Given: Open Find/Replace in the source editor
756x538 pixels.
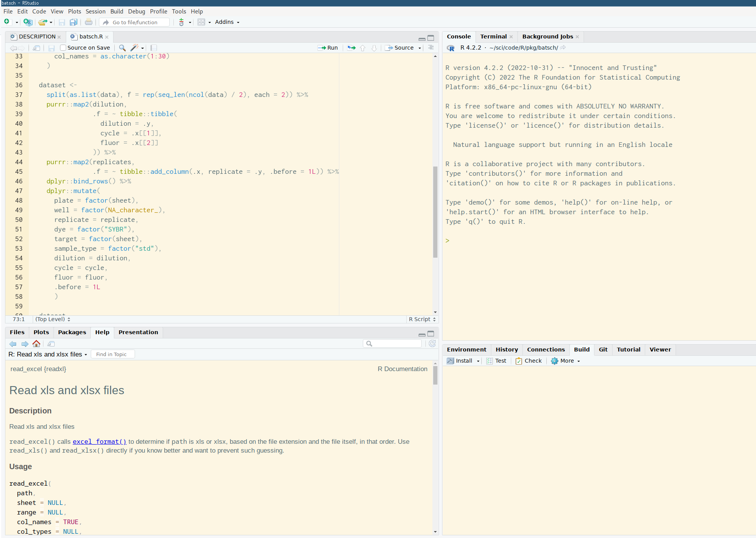Looking at the screenshot, I should [122, 48].
